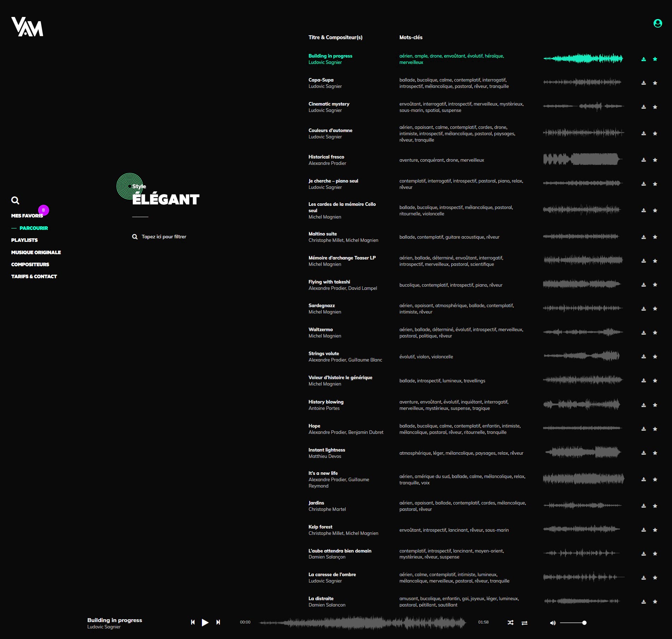This screenshot has width=672, height=639.
Task: Click the Strings volute track title
Action: pyautogui.click(x=323, y=353)
